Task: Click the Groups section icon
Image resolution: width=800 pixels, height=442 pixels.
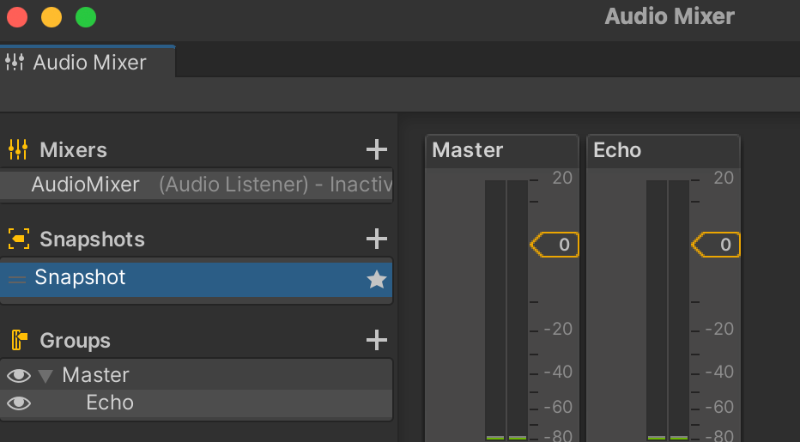Action: [18, 340]
